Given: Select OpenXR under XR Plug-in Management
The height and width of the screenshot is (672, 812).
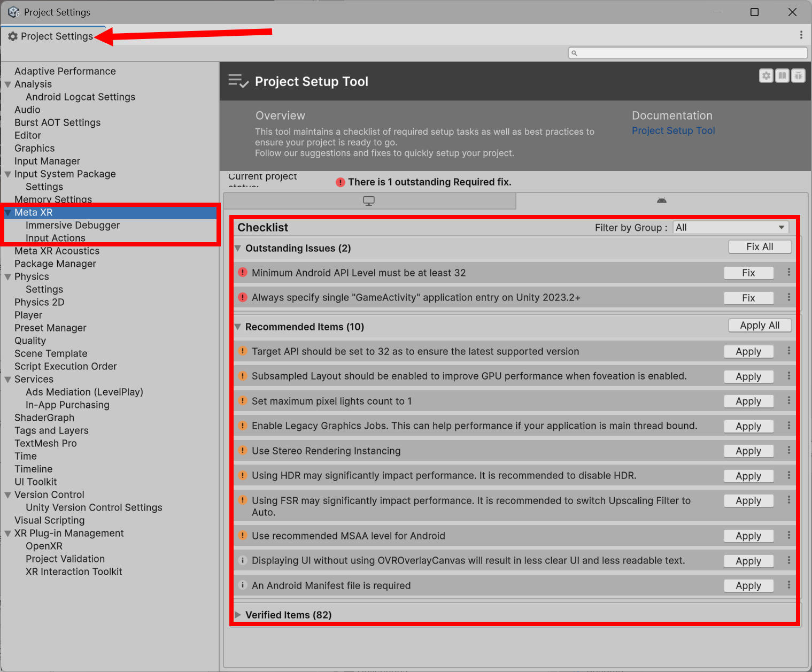Looking at the screenshot, I should click(x=44, y=546).
